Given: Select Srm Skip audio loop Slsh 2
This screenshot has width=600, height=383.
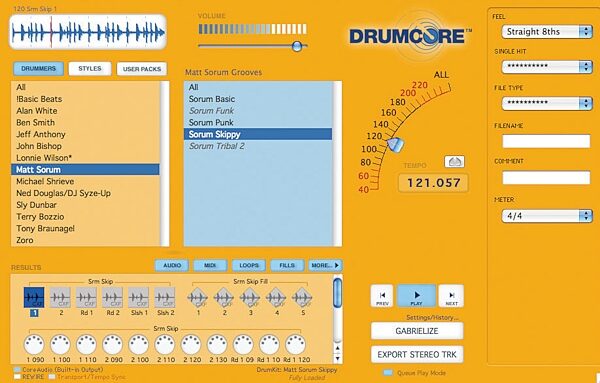Looking at the screenshot, I should tap(165, 297).
